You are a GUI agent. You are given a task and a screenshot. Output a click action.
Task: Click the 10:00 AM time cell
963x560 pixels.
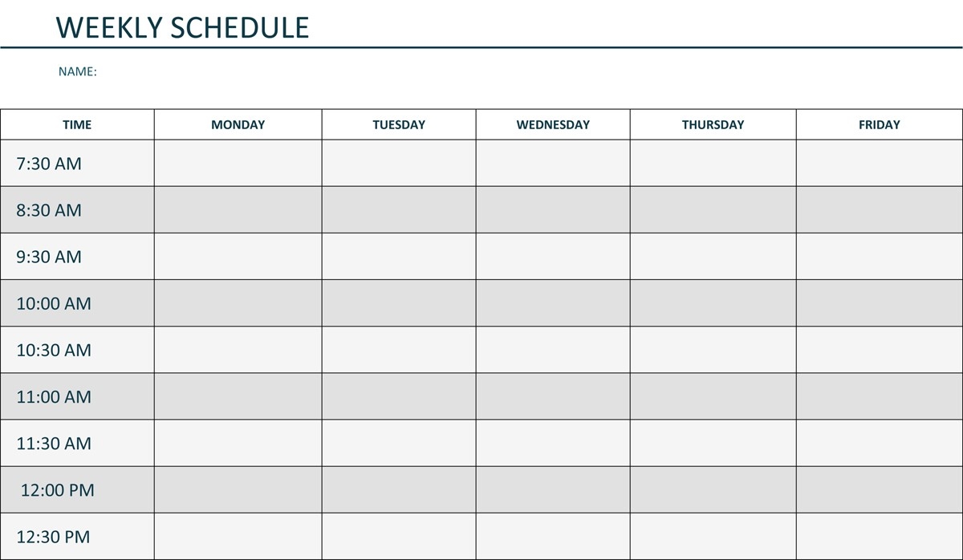(x=77, y=303)
